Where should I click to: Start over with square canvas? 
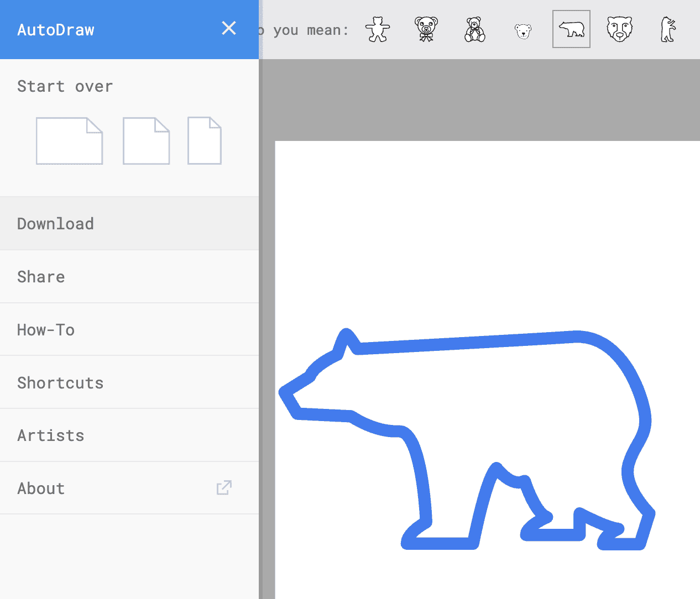pyautogui.click(x=147, y=141)
